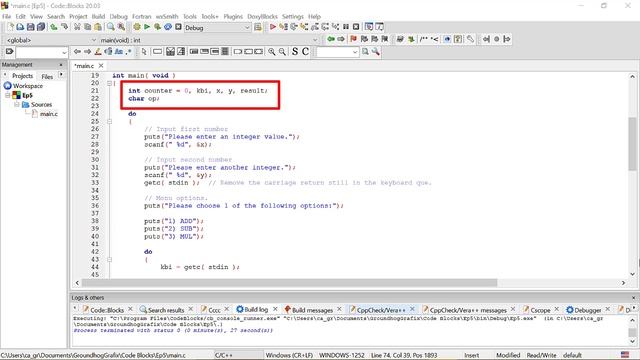Click the Save all files icon
640x360 pixels.
[41, 27]
